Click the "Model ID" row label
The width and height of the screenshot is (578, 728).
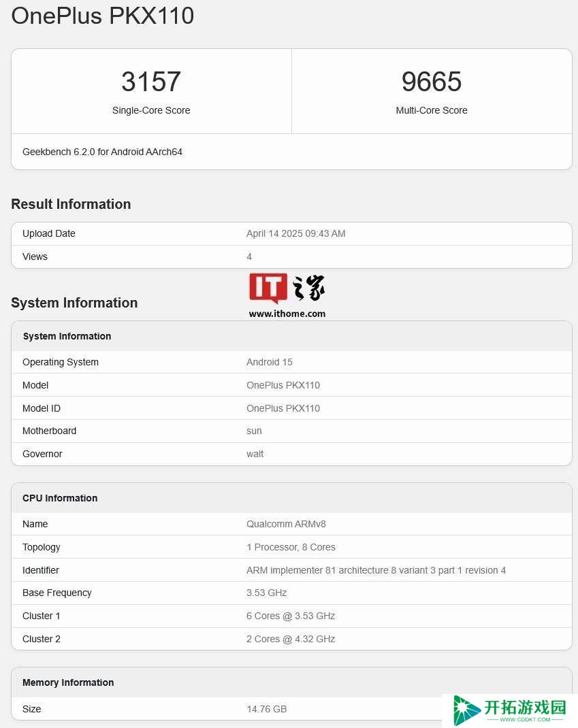click(42, 409)
